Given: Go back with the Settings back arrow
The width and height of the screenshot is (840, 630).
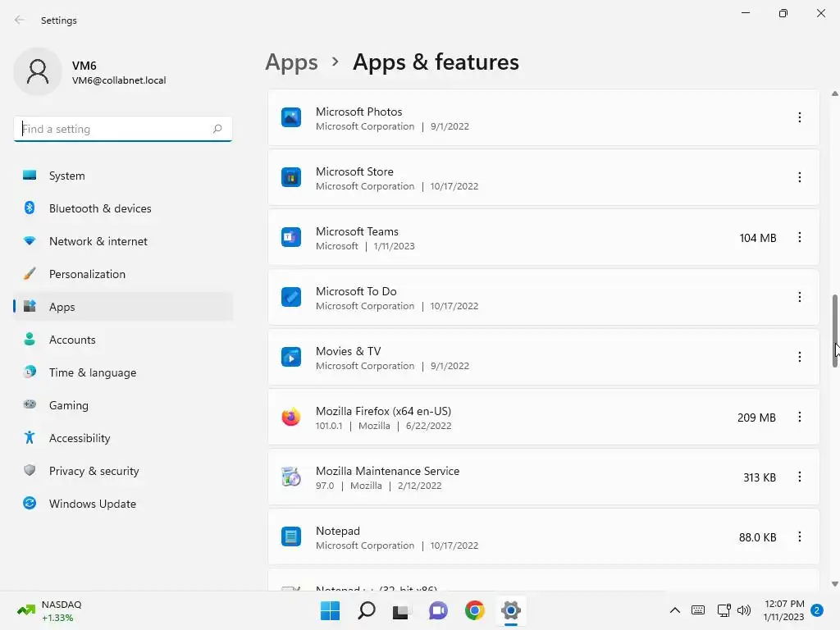Looking at the screenshot, I should pyautogui.click(x=20, y=20).
